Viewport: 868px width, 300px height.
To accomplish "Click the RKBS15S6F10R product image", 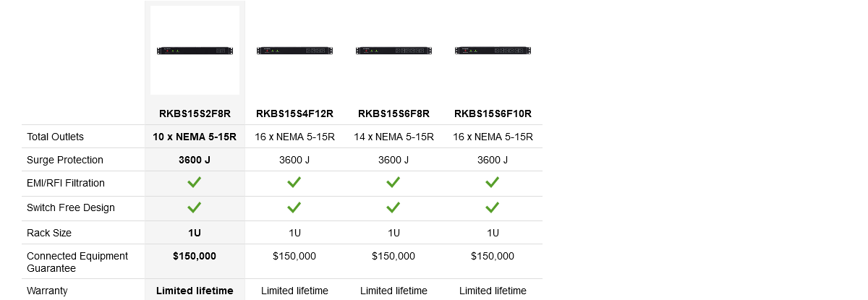I will (x=493, y=51).
